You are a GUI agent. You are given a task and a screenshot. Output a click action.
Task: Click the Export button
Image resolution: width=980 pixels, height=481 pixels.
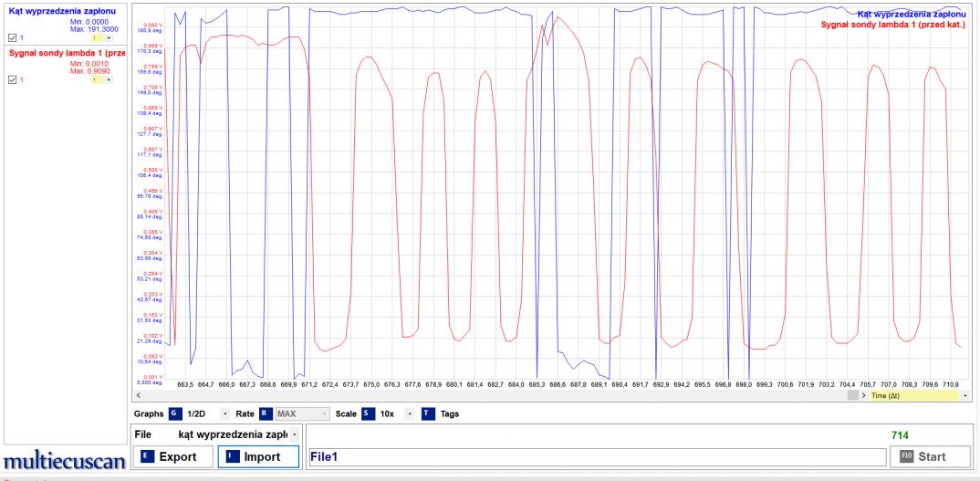coord(172,455)
